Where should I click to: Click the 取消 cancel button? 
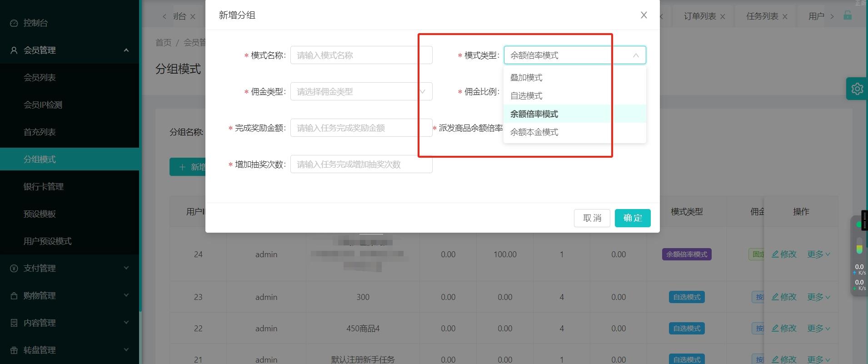coord(592,218)
